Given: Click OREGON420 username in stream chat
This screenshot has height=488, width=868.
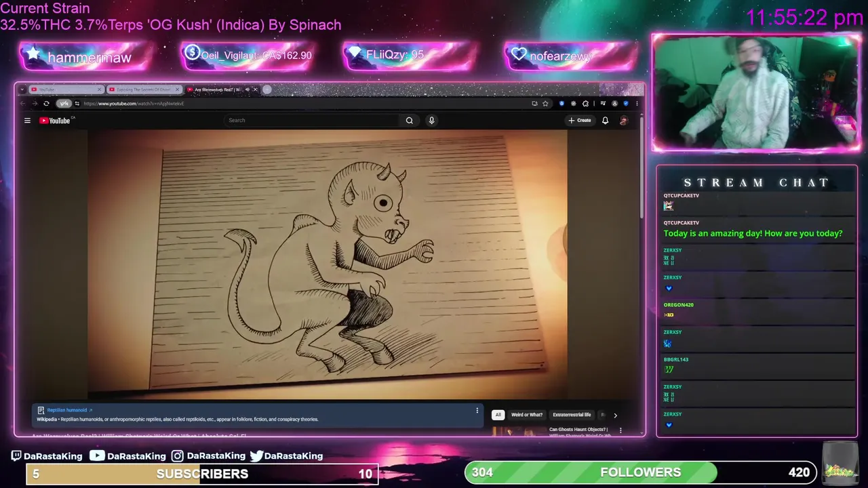Looking at the screenshot, I should pyautogui.click(x=678, y=305).
